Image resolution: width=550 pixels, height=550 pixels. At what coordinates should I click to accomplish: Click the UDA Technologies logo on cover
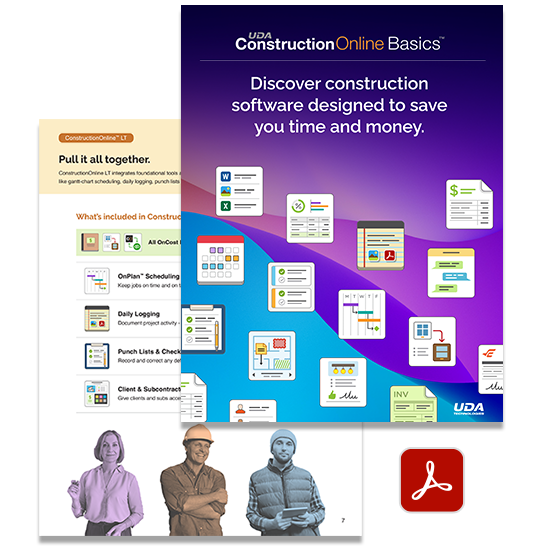[469, 409]
